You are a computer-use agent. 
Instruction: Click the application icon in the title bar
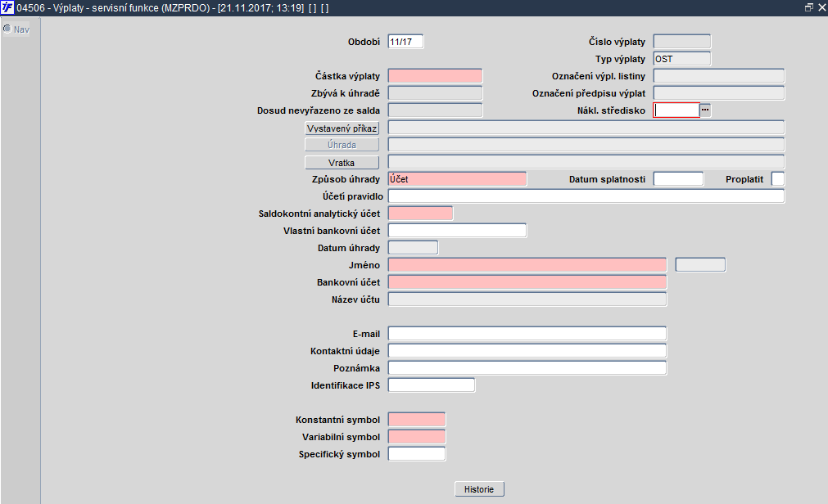click(x=7, y=8)
